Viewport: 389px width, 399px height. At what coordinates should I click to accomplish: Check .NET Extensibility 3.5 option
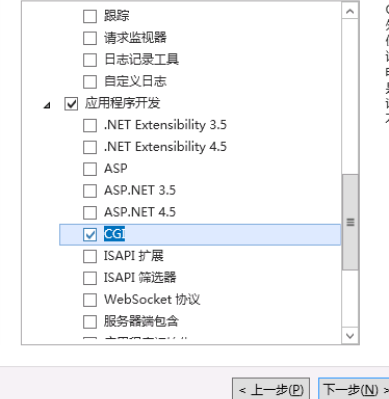[90, 126]
